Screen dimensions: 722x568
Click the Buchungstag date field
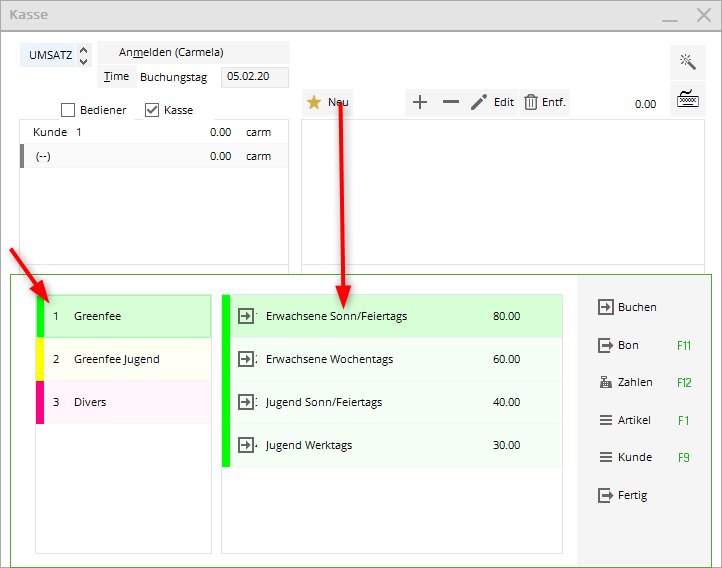[254, 76]
